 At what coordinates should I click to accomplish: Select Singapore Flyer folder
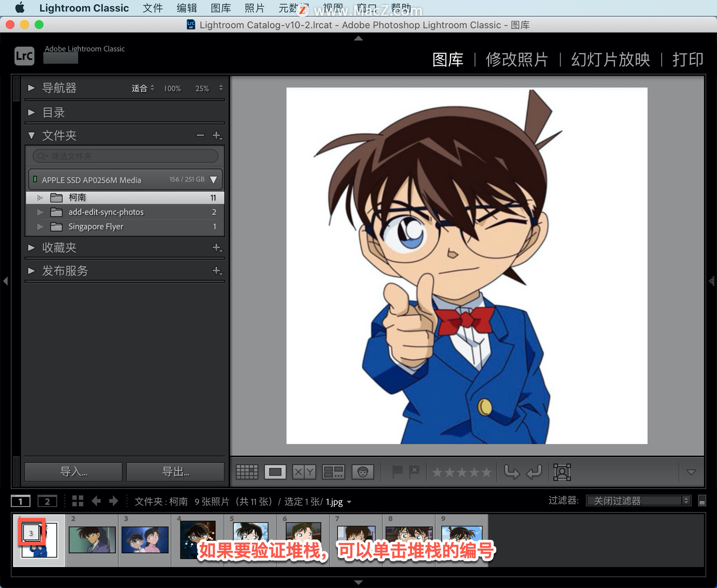point(125,227)
